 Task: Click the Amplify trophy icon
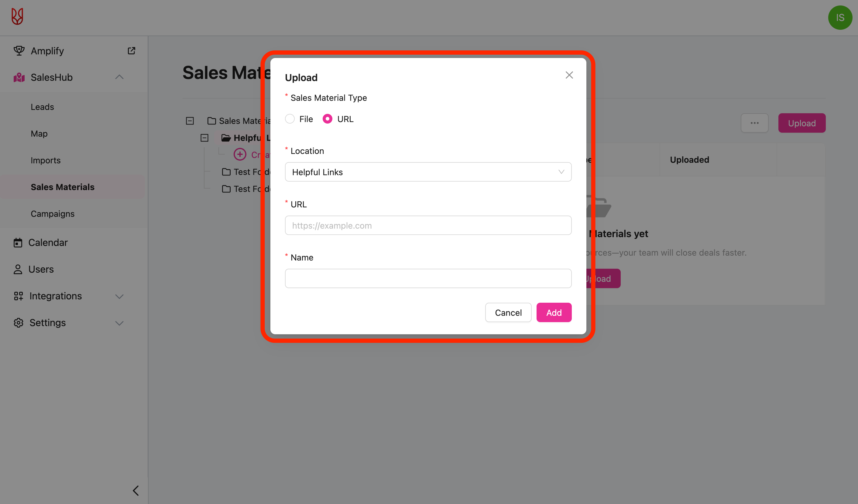(19, 51)
